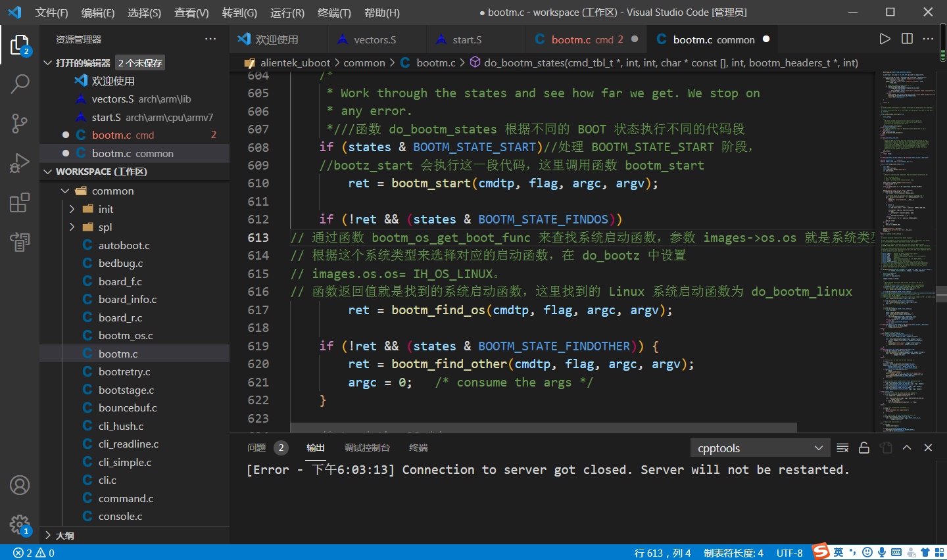The image size is (947, 560).
Task: Switch to the 调试控制台 debug console tab
Action: 367,448
